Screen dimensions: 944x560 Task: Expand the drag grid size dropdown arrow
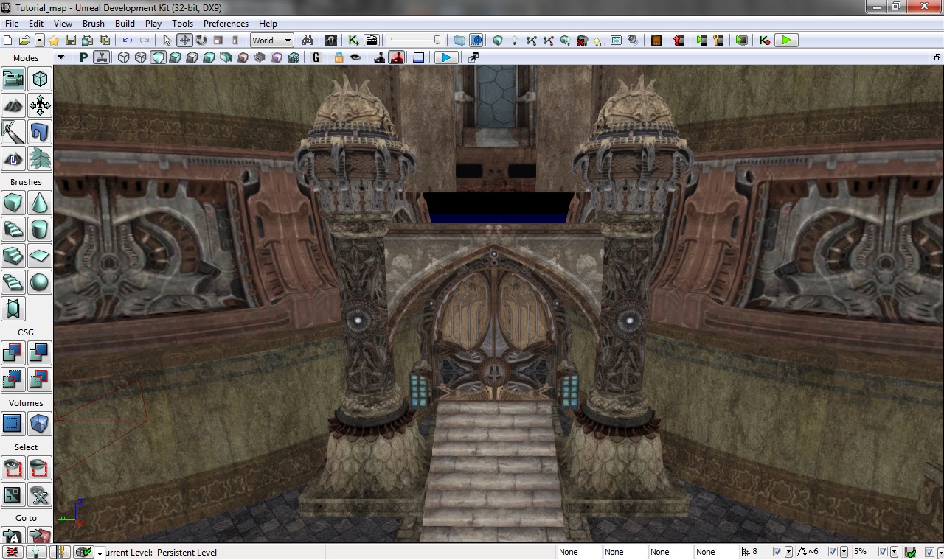[x=789, y=552]
